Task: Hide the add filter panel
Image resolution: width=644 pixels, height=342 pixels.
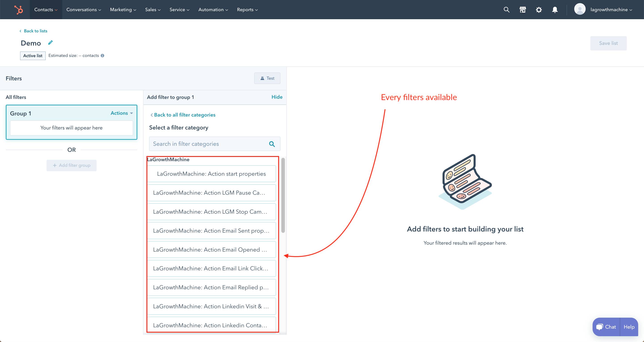Action: (x=277, y=97)
